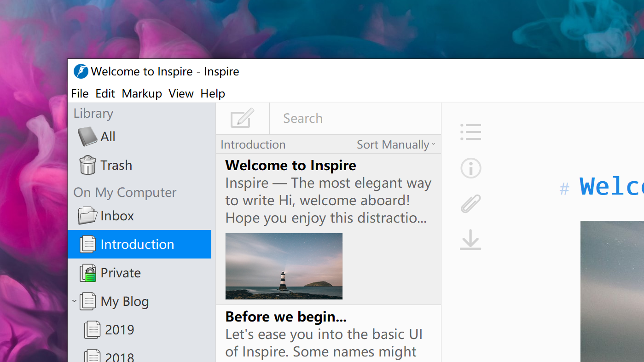Click the new sheet compose icon
644x362 pixels.
[x=242, y=118]
